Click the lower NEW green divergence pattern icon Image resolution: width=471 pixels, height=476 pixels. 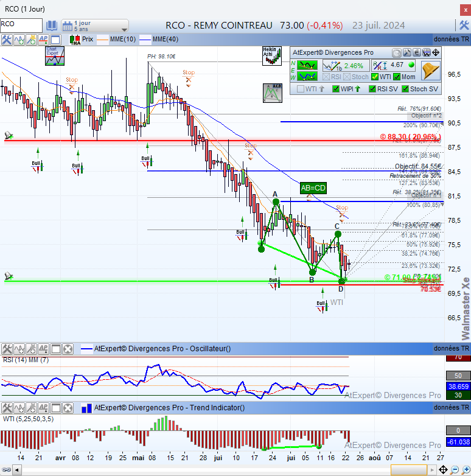coord(307,76)
